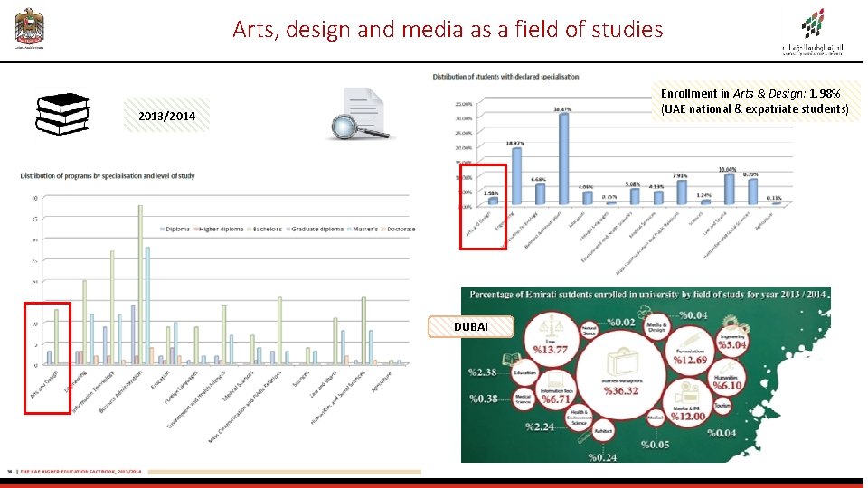Screen dimensions: 868x488
Task: Click the Tourism bubble
Action: coord(722,406)
